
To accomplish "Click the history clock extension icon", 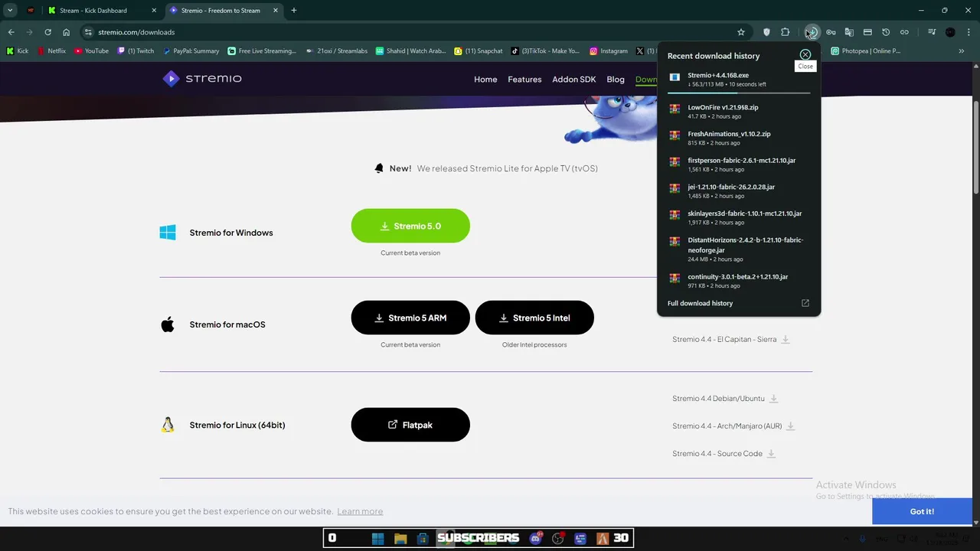I will click(886, 32).
